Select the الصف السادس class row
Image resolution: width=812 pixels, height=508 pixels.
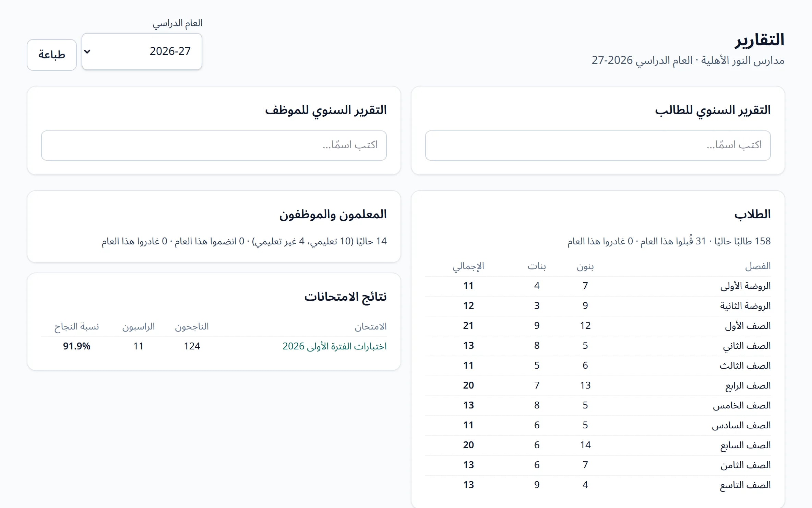(598, 425)
